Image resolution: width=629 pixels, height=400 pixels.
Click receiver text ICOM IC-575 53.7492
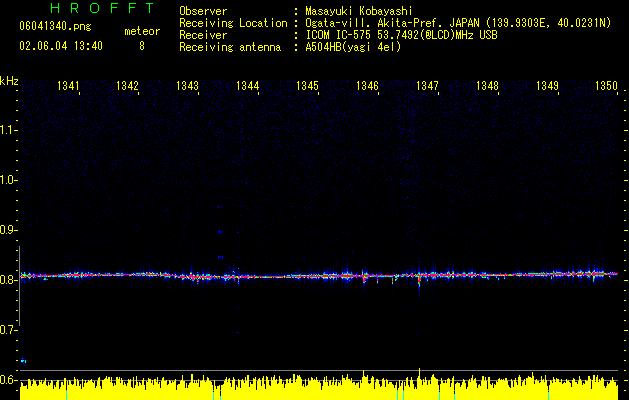coord(401,35)
